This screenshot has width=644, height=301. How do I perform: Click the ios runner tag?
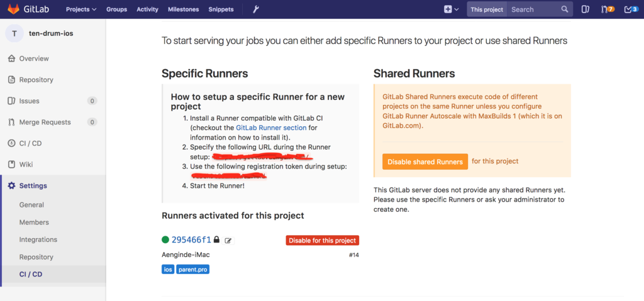point(168,270)
